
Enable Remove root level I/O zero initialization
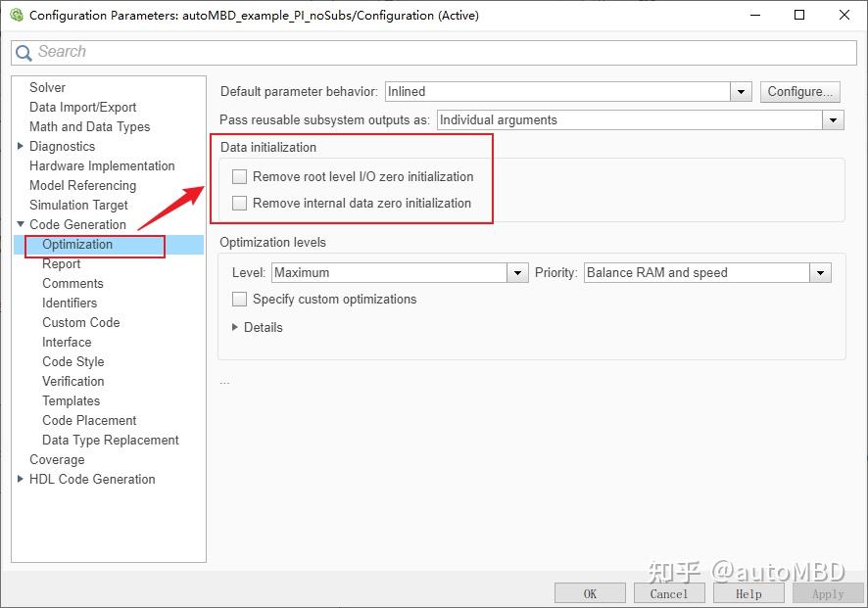click(x=239, y=176)
